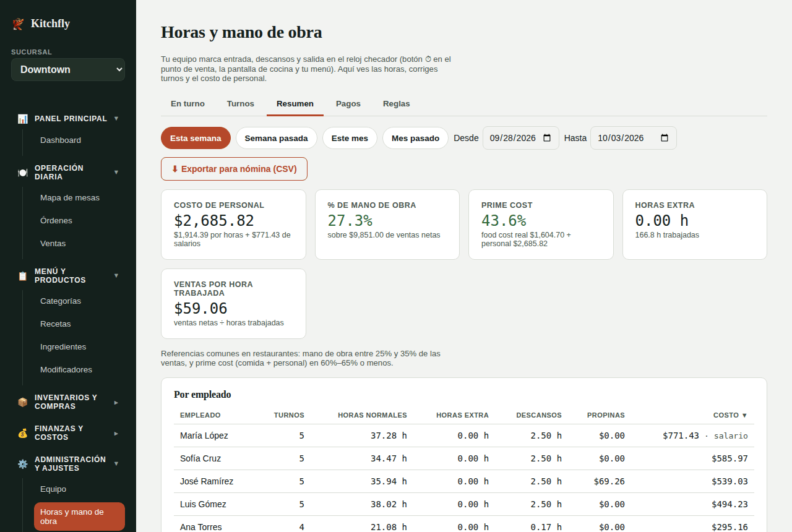Collapse the Administración y Ajustes section arrow
Viewport: 792px width, 532px height.
[x=116, y=463]
